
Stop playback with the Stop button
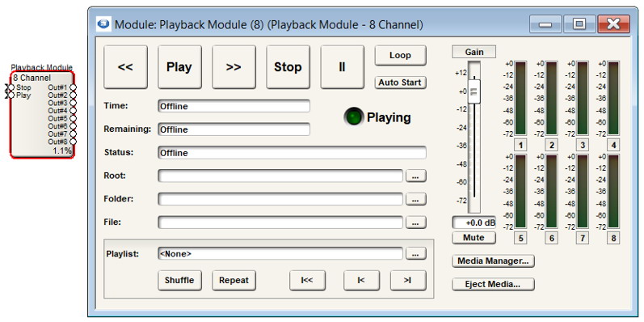click(x=288, y=67)
